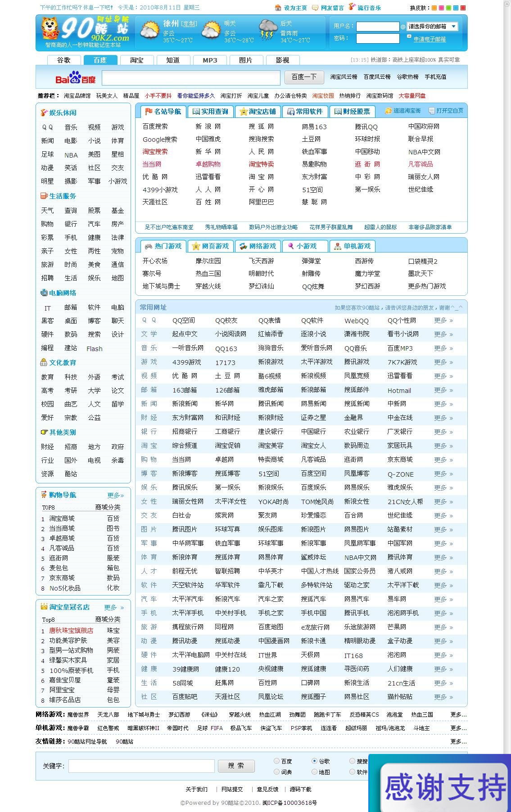Click the Baidu search input field

click(191, 78)
